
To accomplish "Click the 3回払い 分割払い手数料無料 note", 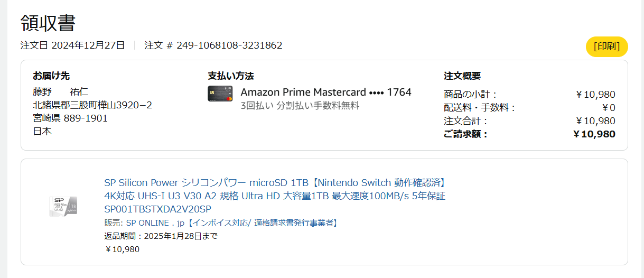I will [x=300, y=106].
